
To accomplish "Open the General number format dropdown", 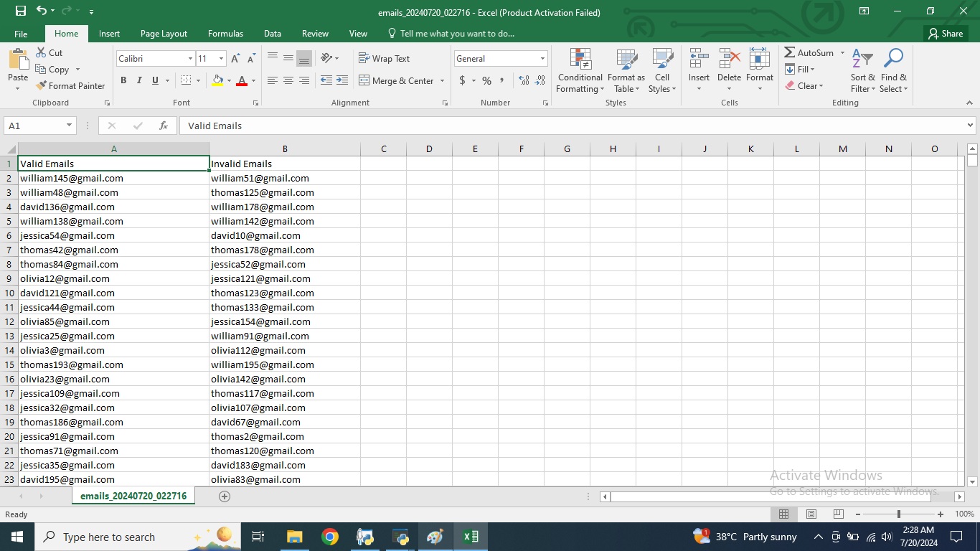I will pos(542,59).
